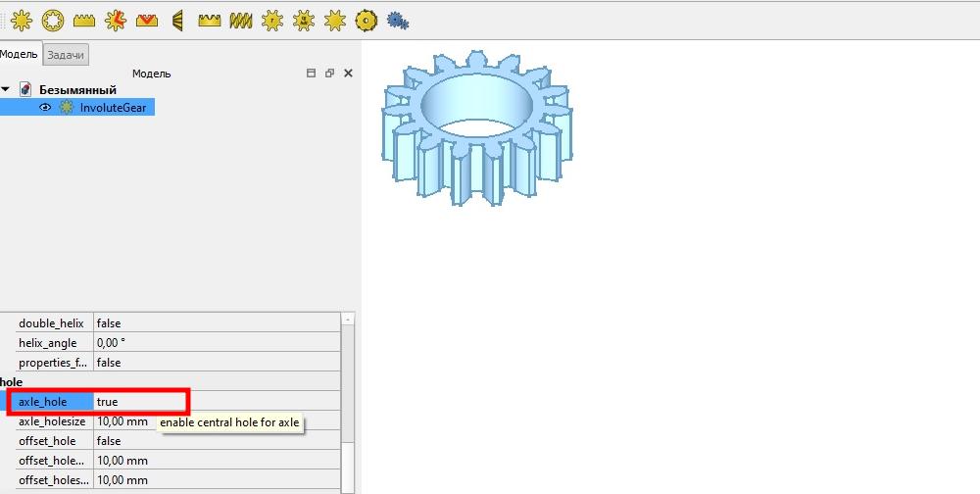This screenshot has height=494, width=980.
Task: Select the worm gear tool
Action: (240, 19)
